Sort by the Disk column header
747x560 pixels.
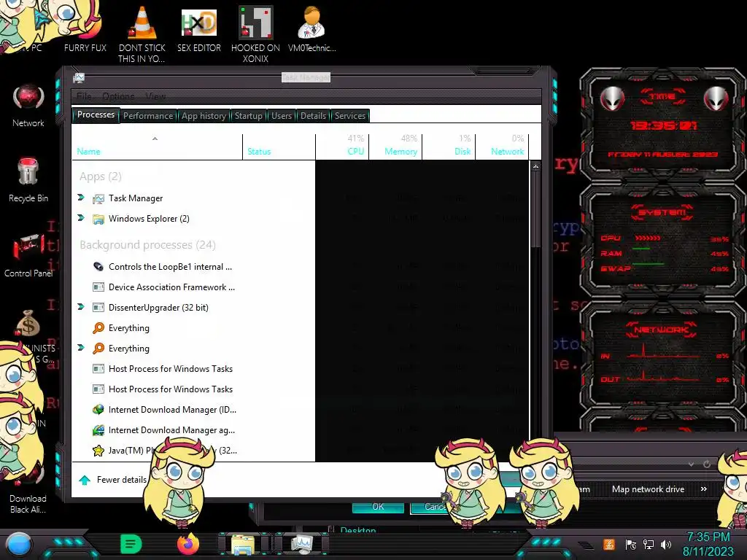point(449,147)
